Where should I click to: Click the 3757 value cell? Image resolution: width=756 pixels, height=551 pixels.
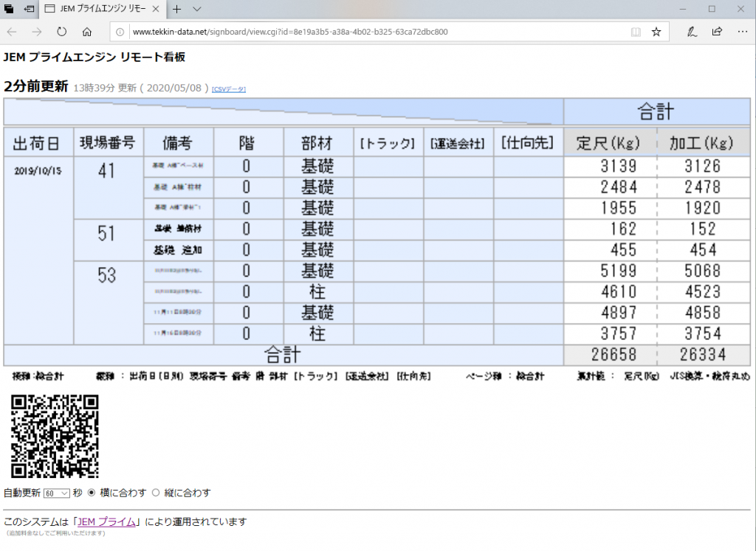point(611,334)
